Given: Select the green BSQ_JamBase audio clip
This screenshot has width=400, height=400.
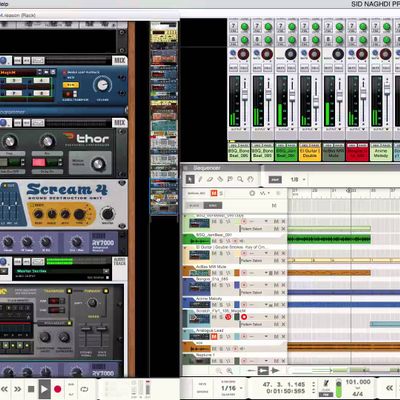Looking at the screenshot, I should click(x=329, y=239).
